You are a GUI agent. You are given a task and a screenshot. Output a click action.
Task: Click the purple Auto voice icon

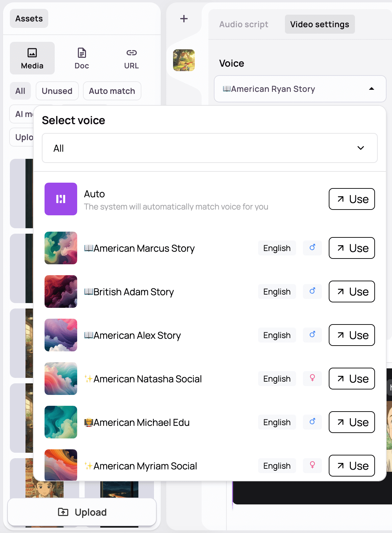tap(61, 199)
